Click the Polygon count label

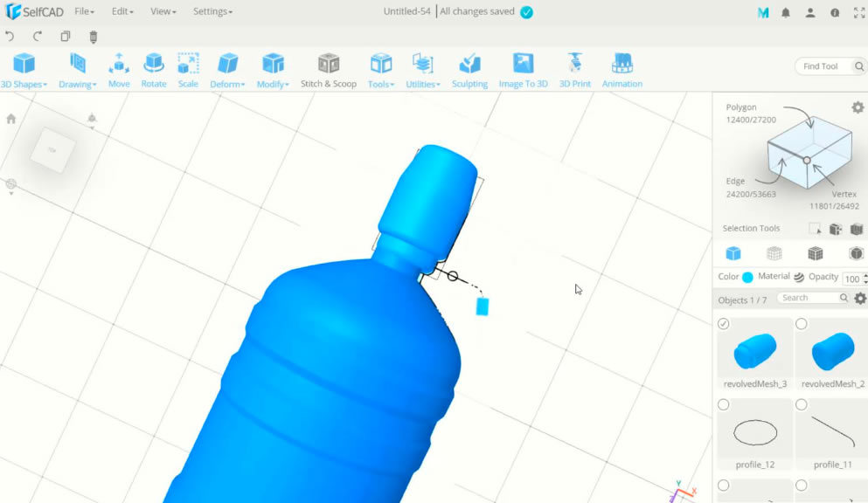pyautogui.click(x=751, y=114)
